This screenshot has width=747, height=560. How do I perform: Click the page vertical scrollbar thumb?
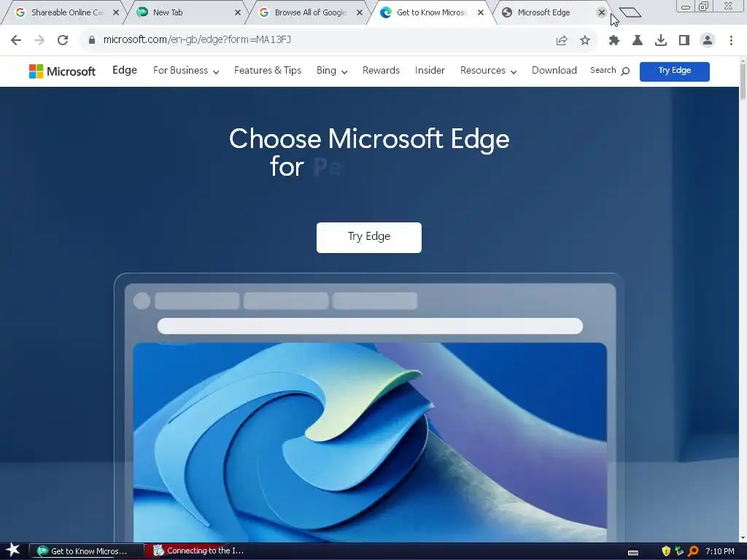click(743, 80)
